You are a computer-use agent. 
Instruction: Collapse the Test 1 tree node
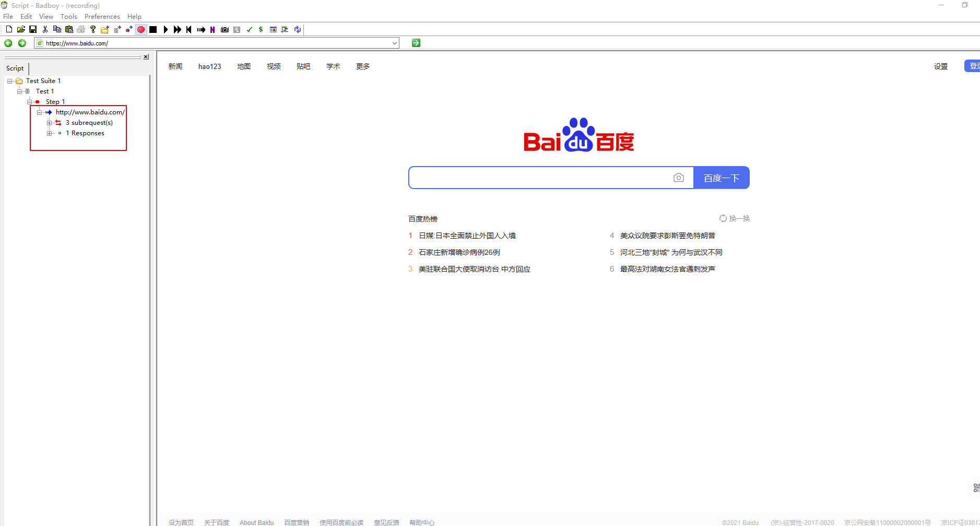19,91
